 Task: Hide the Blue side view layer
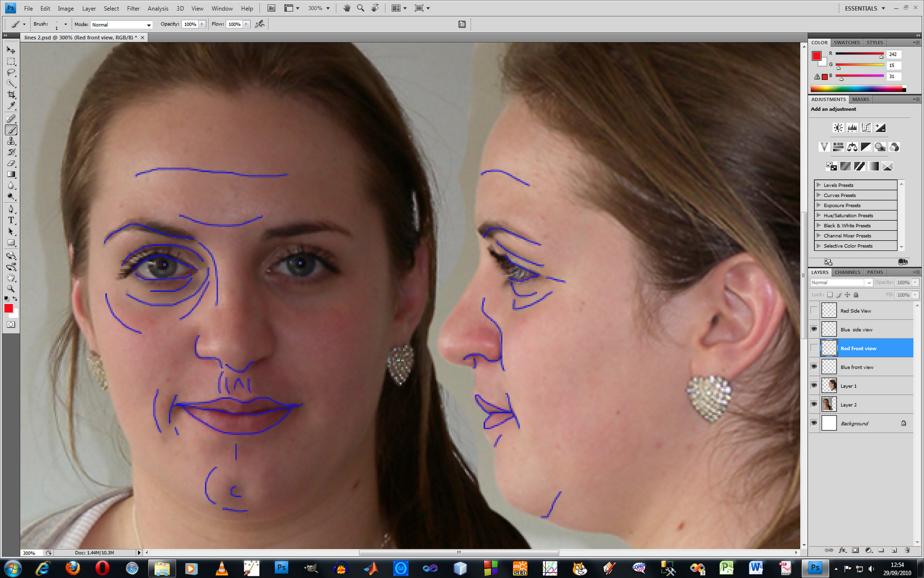[814, 329]
